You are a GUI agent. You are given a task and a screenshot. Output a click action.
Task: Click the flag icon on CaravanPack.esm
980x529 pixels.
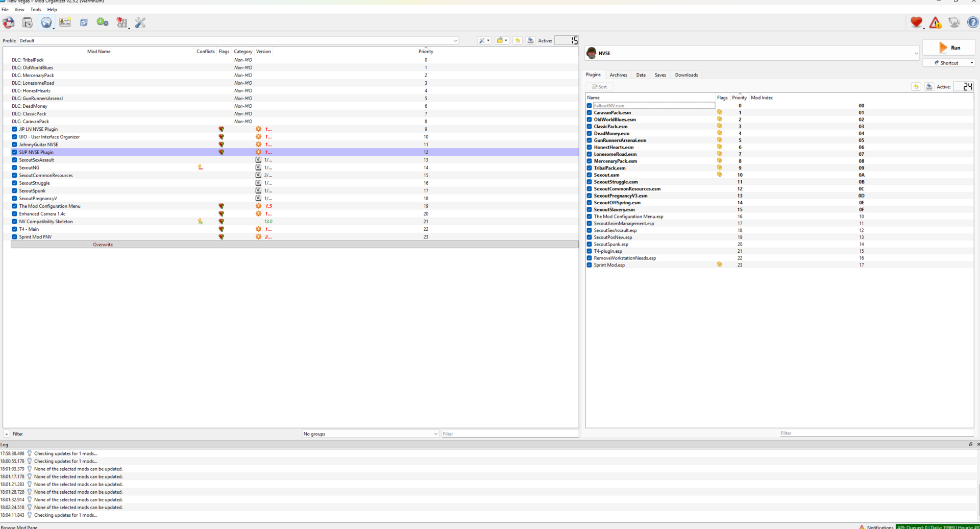[719, 112]
